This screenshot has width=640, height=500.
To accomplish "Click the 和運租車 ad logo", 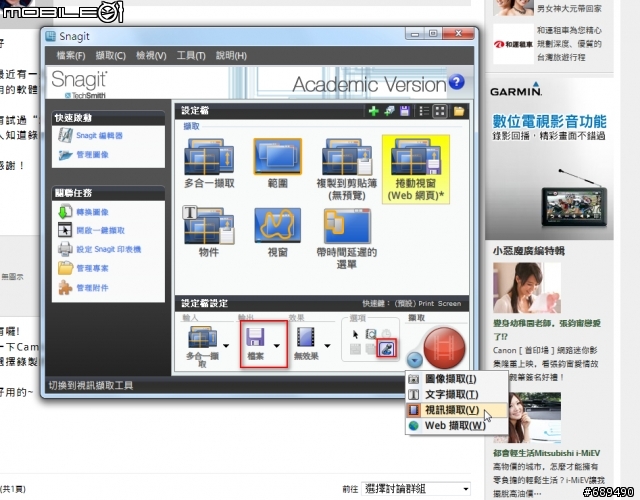I will (513, 44).
